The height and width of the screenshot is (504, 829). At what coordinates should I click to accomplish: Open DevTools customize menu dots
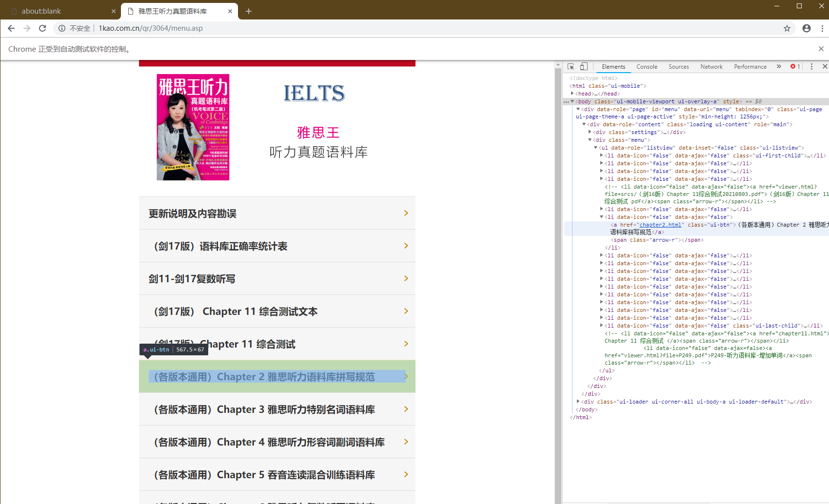[x=811, y=66]
